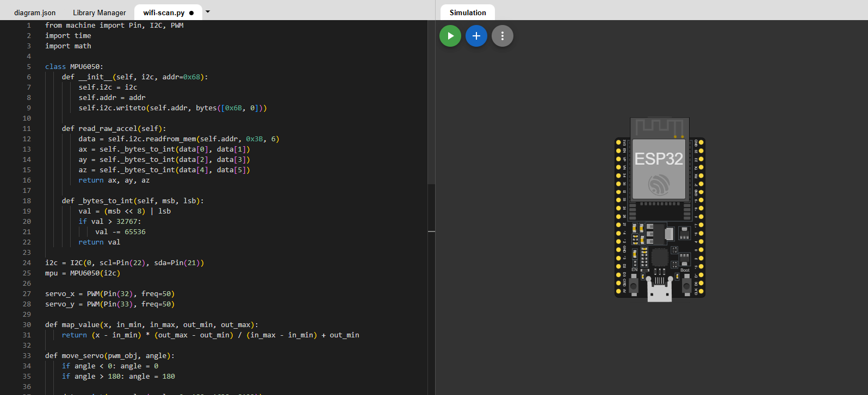The height and width of the screenshot is (395, 868).
Task: Click 'servo_x = PWM(Pin(32), freq=50)' line
Action: [110, 294]
